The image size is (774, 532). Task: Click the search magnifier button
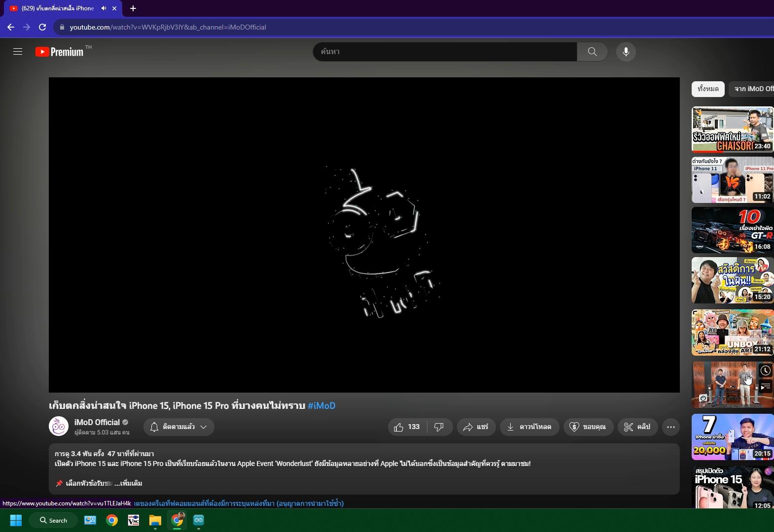click(592, 52)
